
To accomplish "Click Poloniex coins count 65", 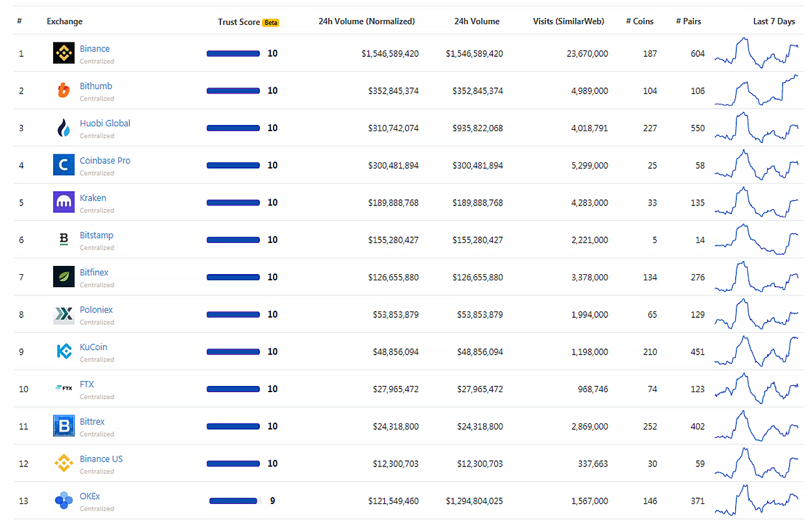I will click(653, 315).
